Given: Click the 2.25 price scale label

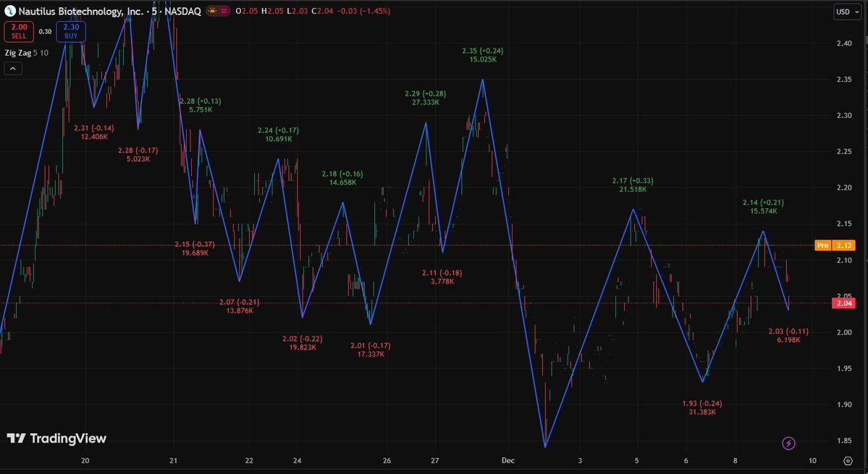Looking at the screenshot, I should click(x=844, y=151).
